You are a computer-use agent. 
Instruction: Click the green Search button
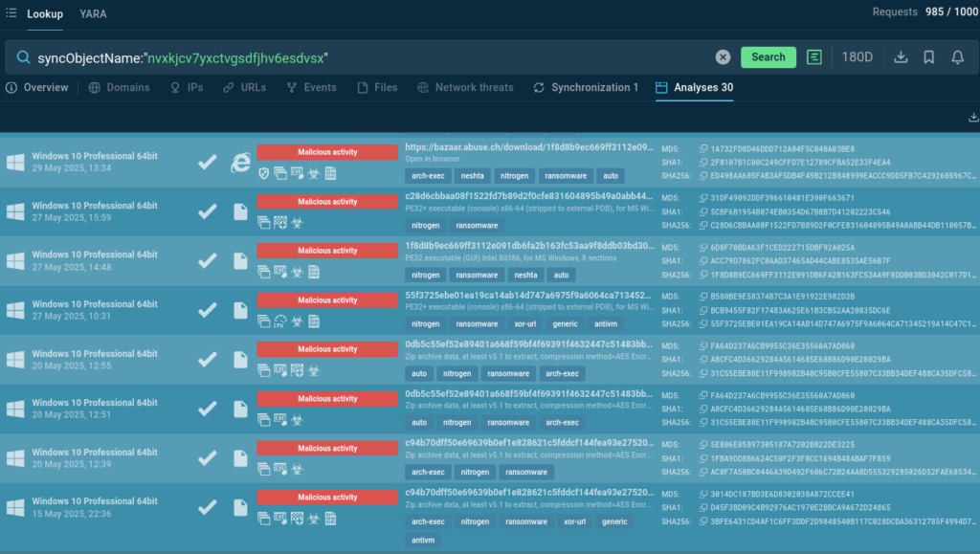[x=768, y=57]
